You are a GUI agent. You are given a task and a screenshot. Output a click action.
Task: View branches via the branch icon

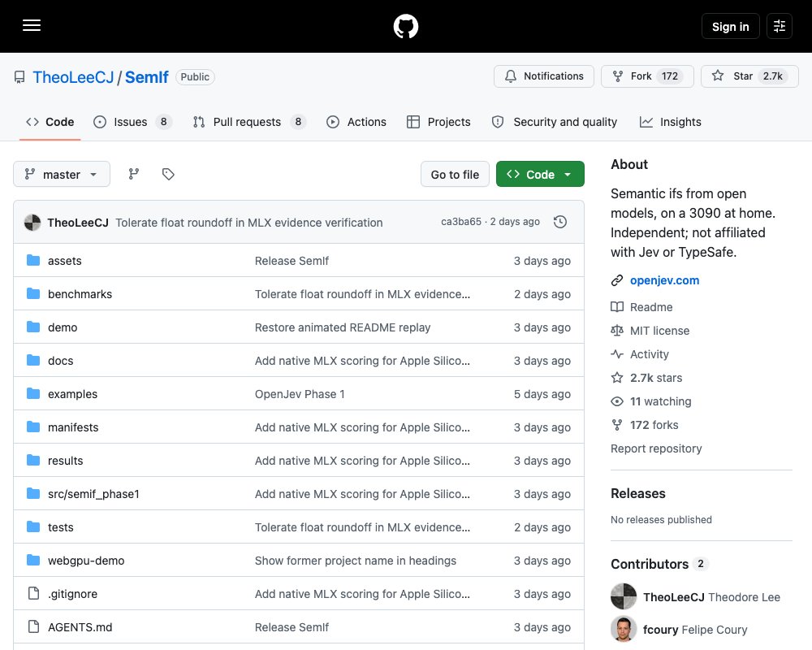click(x=134, y=174)
